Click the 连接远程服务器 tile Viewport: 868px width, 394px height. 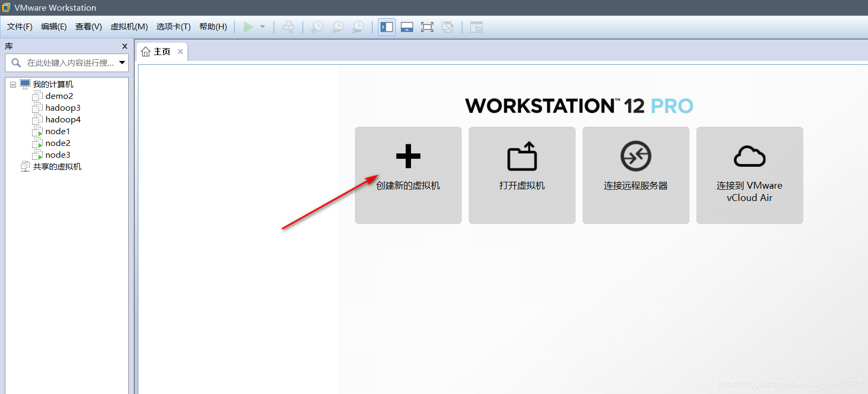click(x=636, y=175)
